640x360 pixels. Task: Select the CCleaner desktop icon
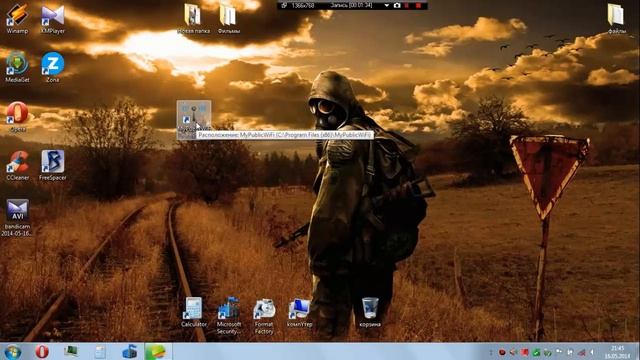[17, 165]
